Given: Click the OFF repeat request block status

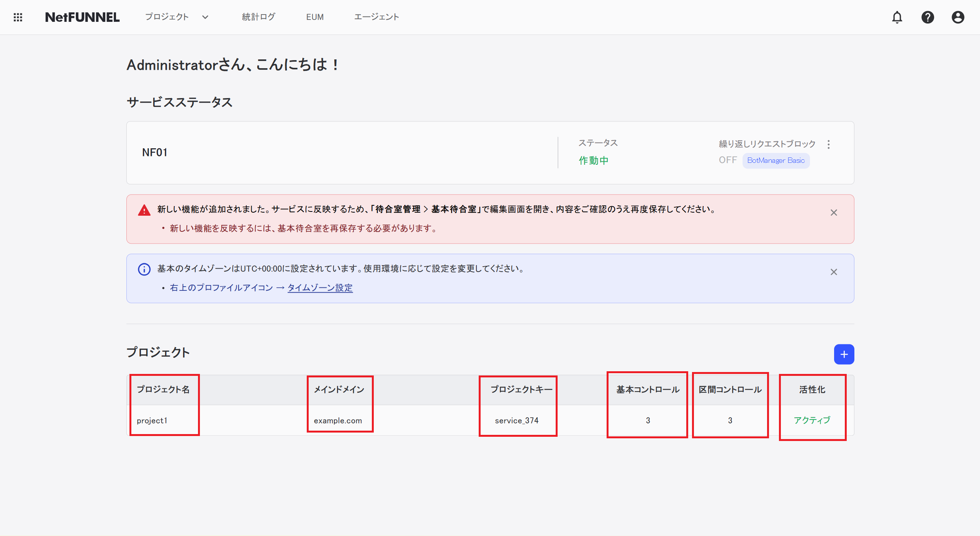Looking at the screenshot, I should tap(728, 160).
